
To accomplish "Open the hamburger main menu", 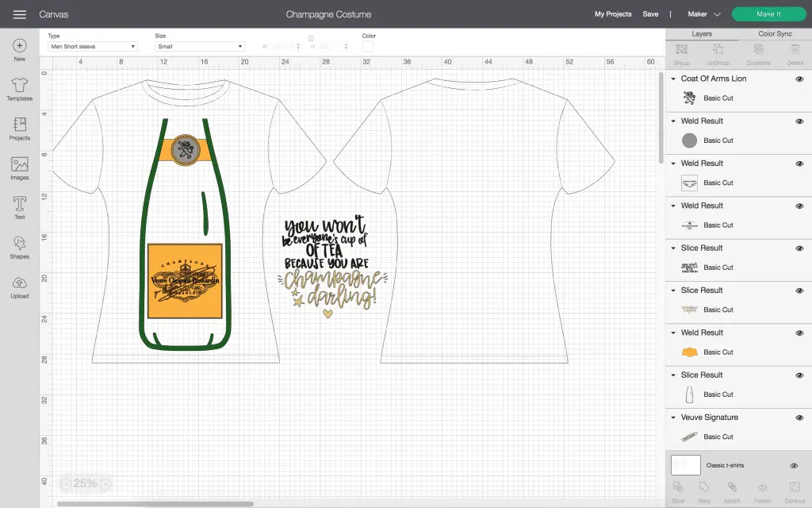I will (x=20, y=14).
